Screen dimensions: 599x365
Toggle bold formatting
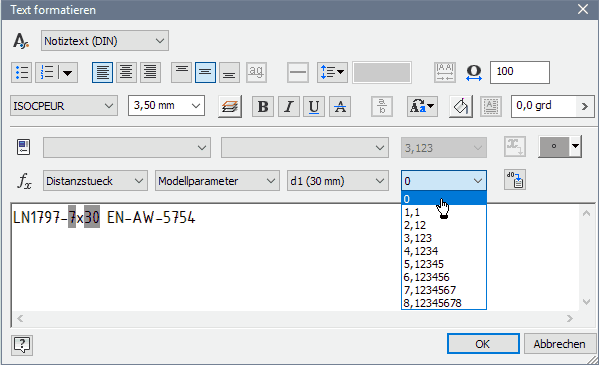(263, 106)
